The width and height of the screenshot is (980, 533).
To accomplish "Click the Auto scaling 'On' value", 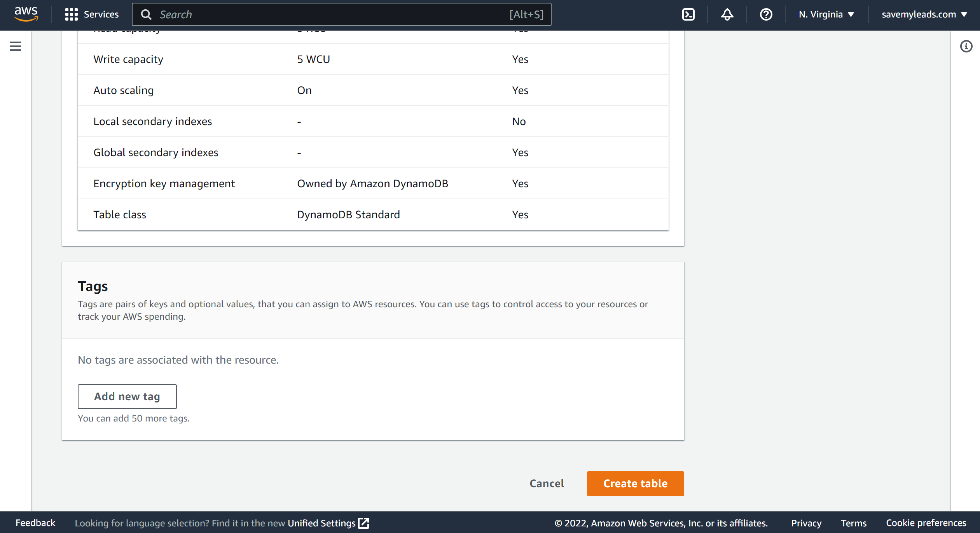I will 304,90.
